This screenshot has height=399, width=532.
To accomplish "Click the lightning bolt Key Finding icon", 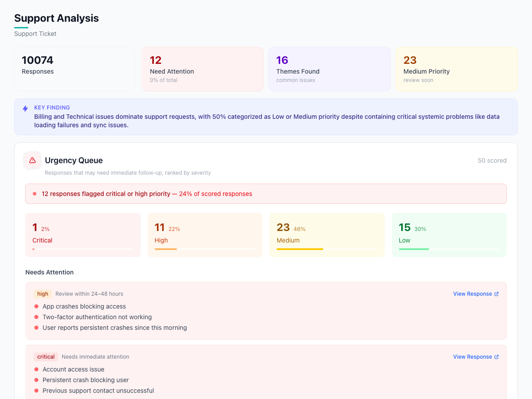I will click(x=25, y=108).
